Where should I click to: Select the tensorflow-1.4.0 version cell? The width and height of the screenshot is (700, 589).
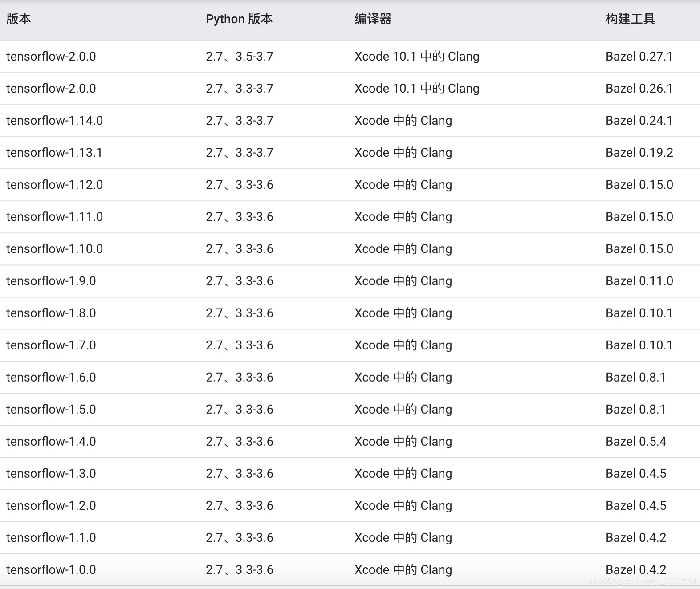pos(51,441)
